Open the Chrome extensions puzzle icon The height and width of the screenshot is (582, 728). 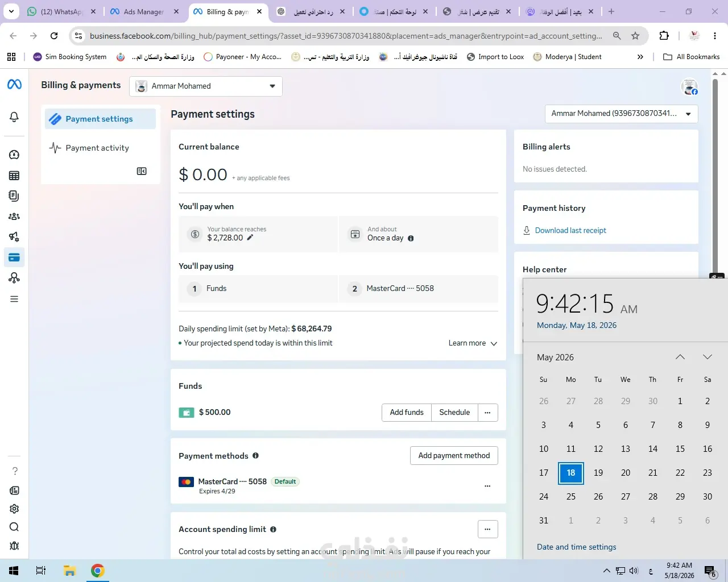pos(664,36)
